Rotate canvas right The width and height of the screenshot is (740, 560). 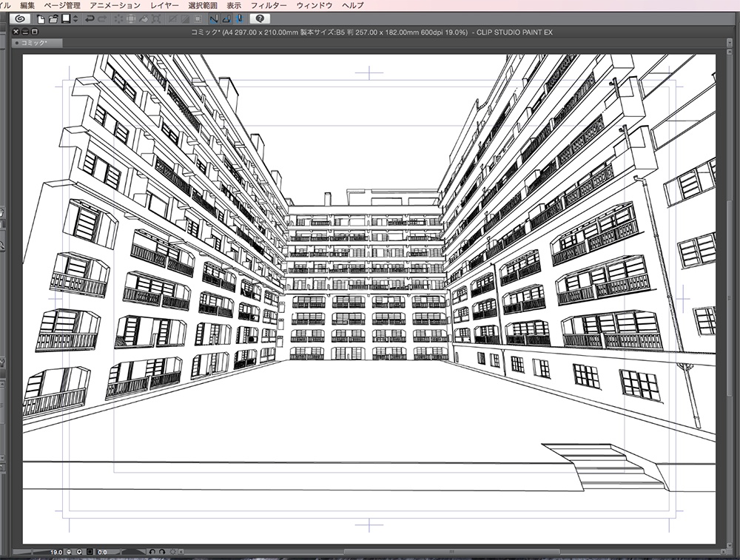tap(162, 552)
